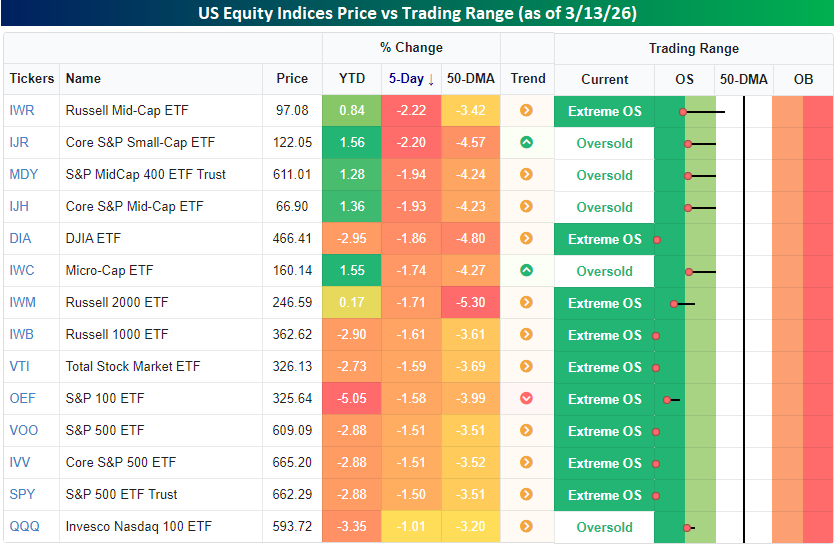The image size is (836, 554).
Task: Click the IWR trend arrow icon
Action: click(526, 111)
